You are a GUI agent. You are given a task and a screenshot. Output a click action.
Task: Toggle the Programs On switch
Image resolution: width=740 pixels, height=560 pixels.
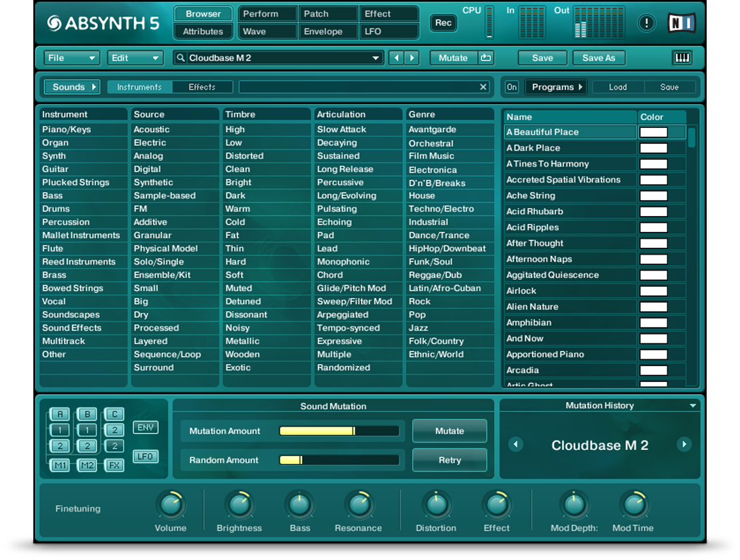tap(511, 87)
